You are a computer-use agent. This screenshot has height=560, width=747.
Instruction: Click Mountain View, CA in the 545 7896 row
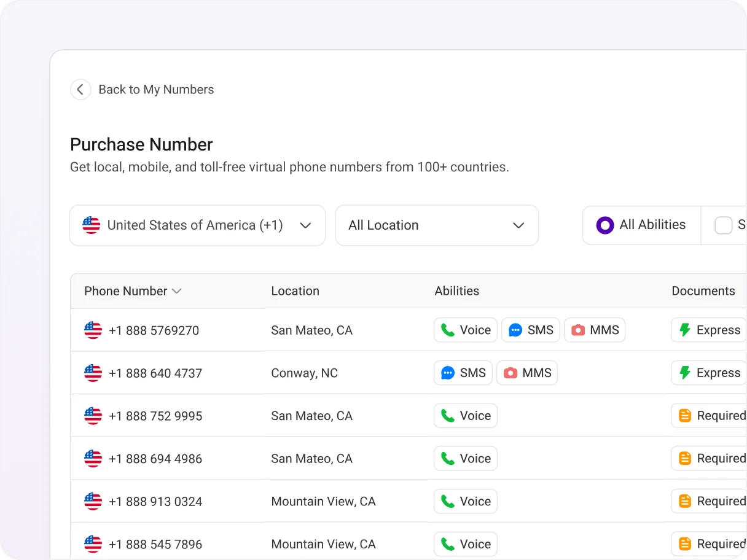pyautogui.click(x=324, y=545)
